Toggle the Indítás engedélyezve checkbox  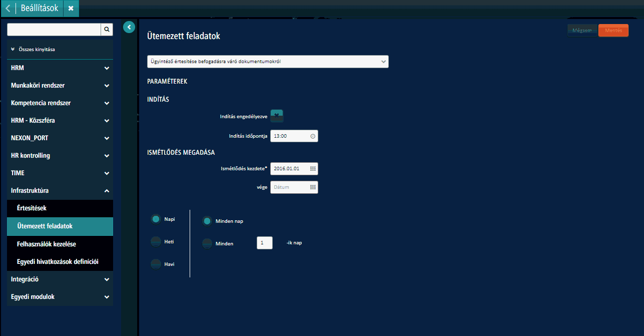pos(277,116)
